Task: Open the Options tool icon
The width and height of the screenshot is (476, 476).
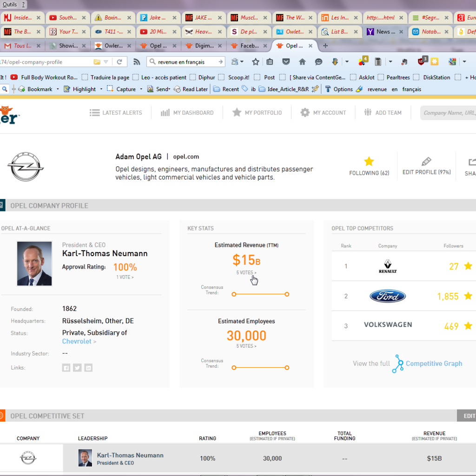Action: [328, 89]
